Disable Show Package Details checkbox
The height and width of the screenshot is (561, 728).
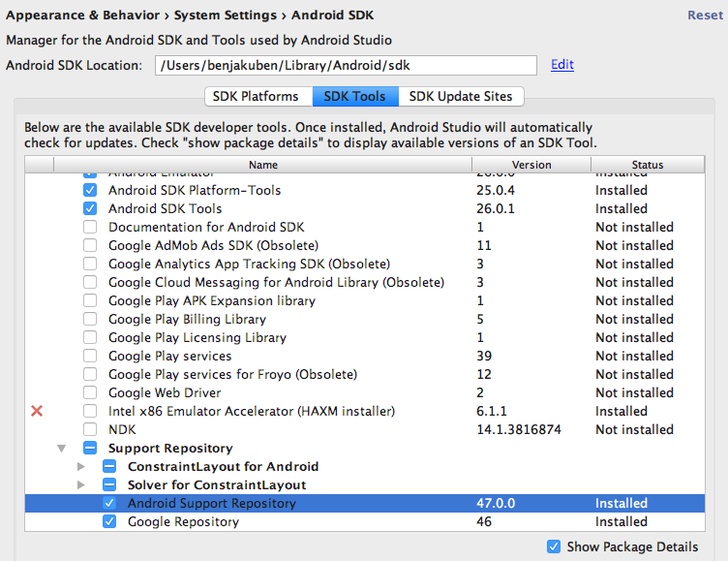[x=554, y=546]
